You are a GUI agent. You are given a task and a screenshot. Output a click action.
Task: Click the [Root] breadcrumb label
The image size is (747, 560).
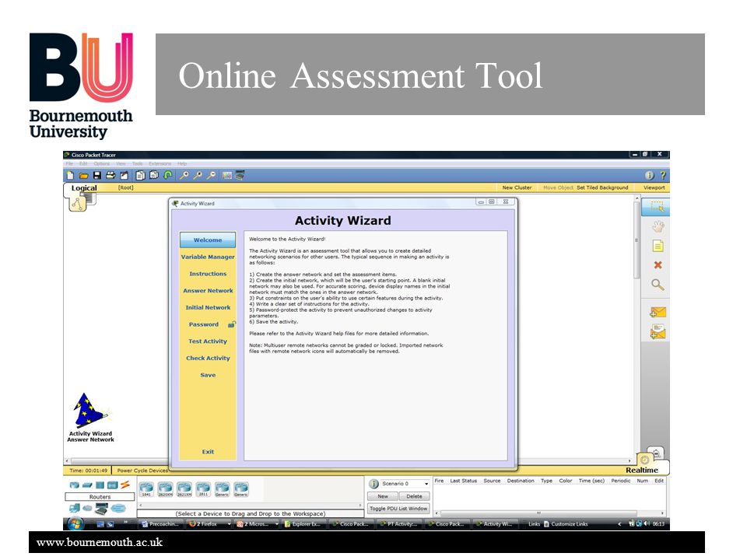126,187
